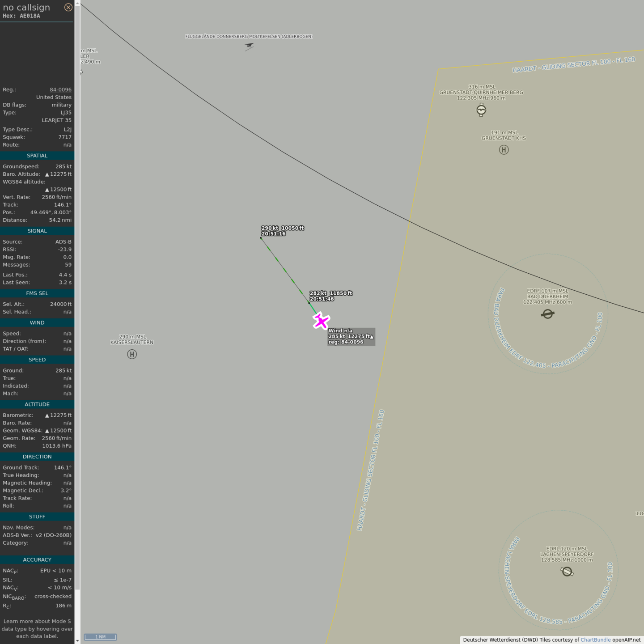Click the sidebar scrollbar up arrow

tap(77, 3)
